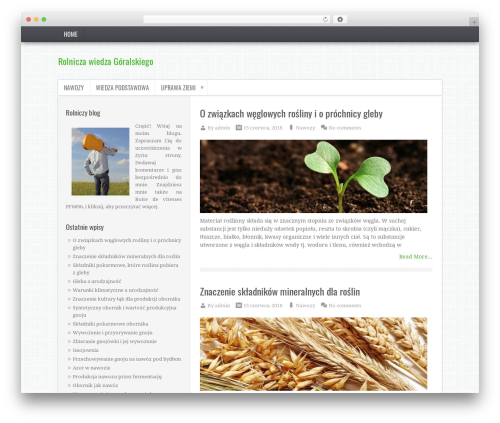The image size is (500, 423).
Task: Click author icon of first post
Action: (203, 128)
